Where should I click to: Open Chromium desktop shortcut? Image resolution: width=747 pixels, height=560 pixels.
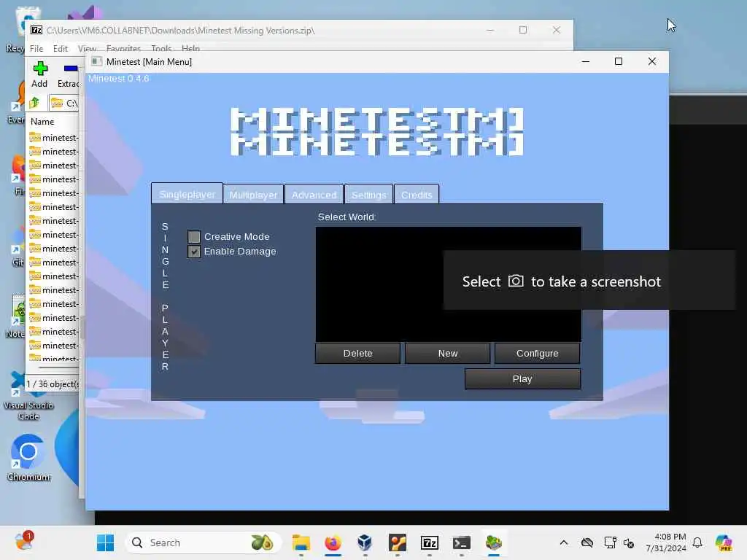point(28,458)
